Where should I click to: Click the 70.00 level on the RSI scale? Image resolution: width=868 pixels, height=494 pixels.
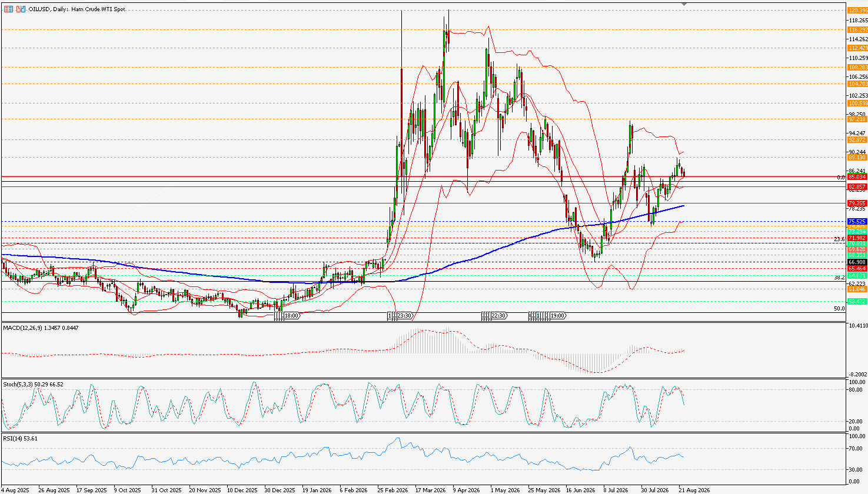pyautogui.click(x=855, y=449)
